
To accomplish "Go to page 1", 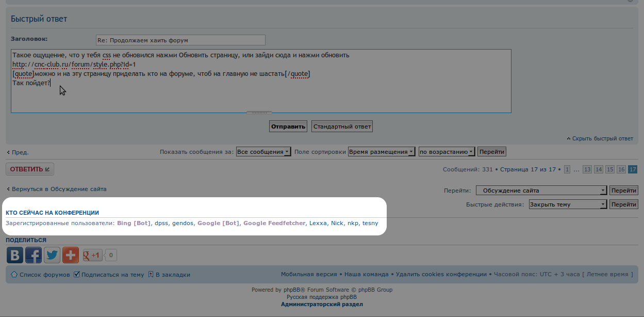I will click(567, 169).
